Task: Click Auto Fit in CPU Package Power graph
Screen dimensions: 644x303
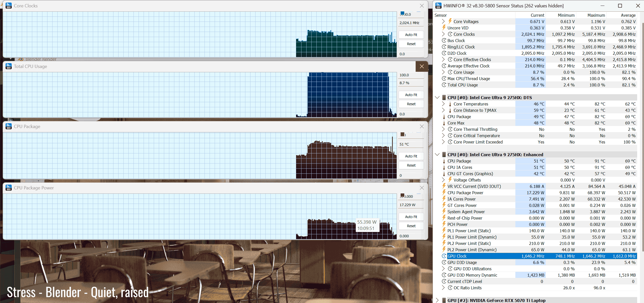Action: (x=411, y=217)
